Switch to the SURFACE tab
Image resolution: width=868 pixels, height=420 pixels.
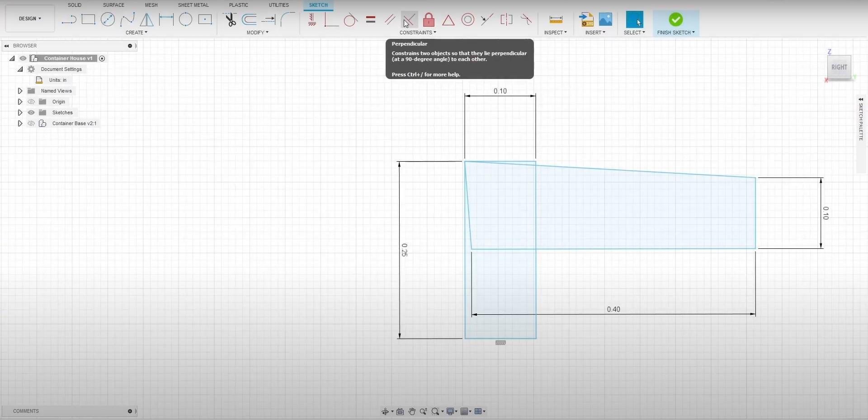tap(113, 5)
